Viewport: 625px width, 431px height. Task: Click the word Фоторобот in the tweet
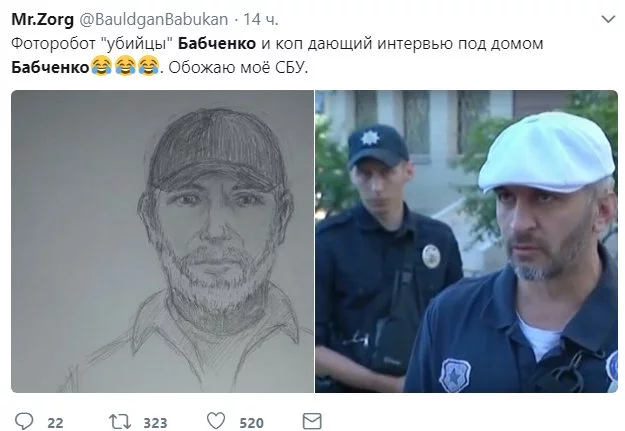[x=53, y=43]
